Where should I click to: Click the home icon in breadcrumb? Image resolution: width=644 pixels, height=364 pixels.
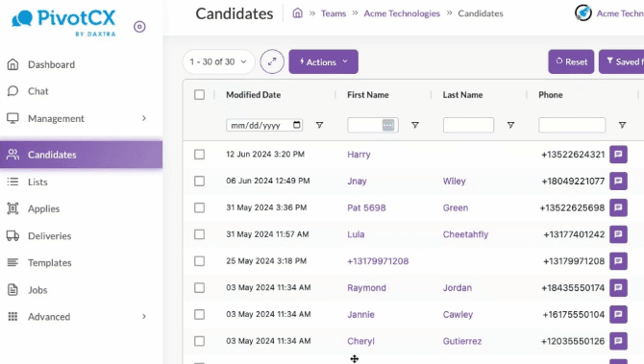[x=297, y=13]
